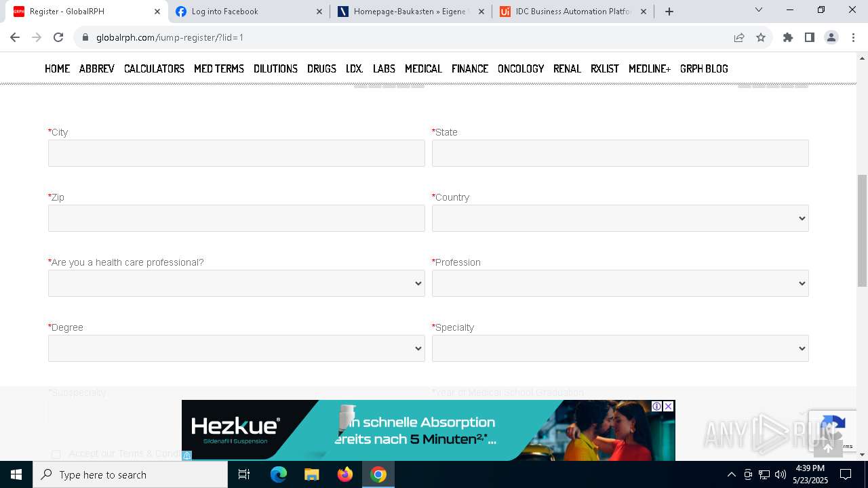868x488 pixels.
Task: View site information lock icon
Action: click(85, 37)
